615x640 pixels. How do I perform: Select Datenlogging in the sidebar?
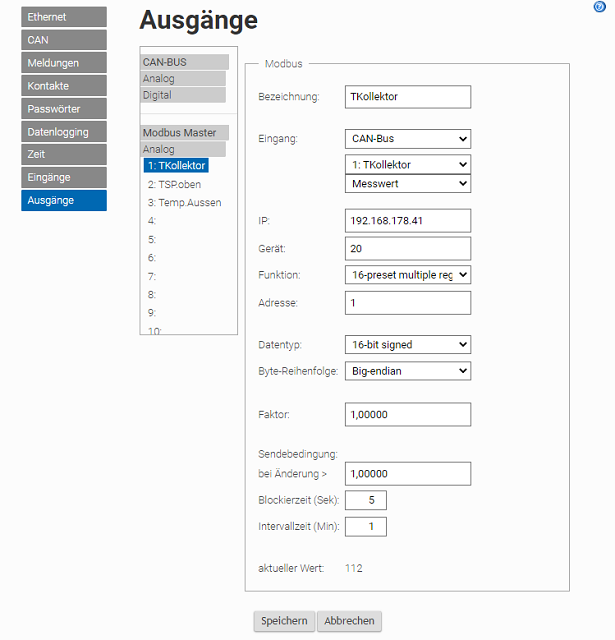coord(64,132)
